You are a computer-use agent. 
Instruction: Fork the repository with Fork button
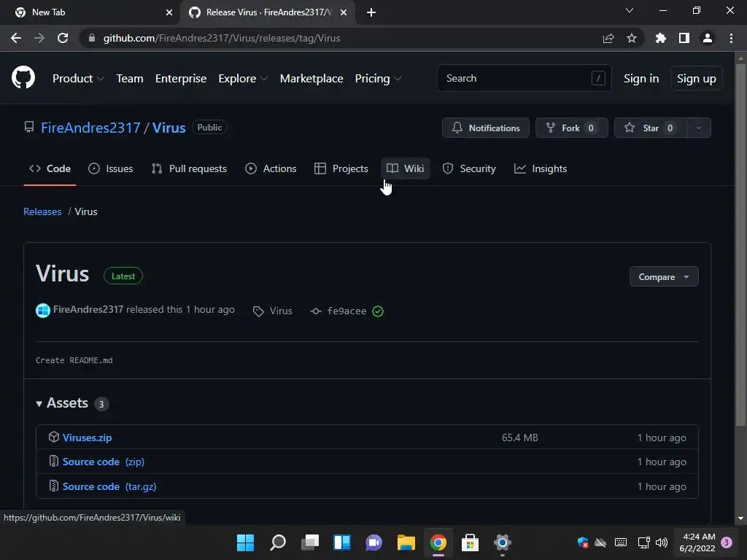pyautogui.click(x=571, y=128)
